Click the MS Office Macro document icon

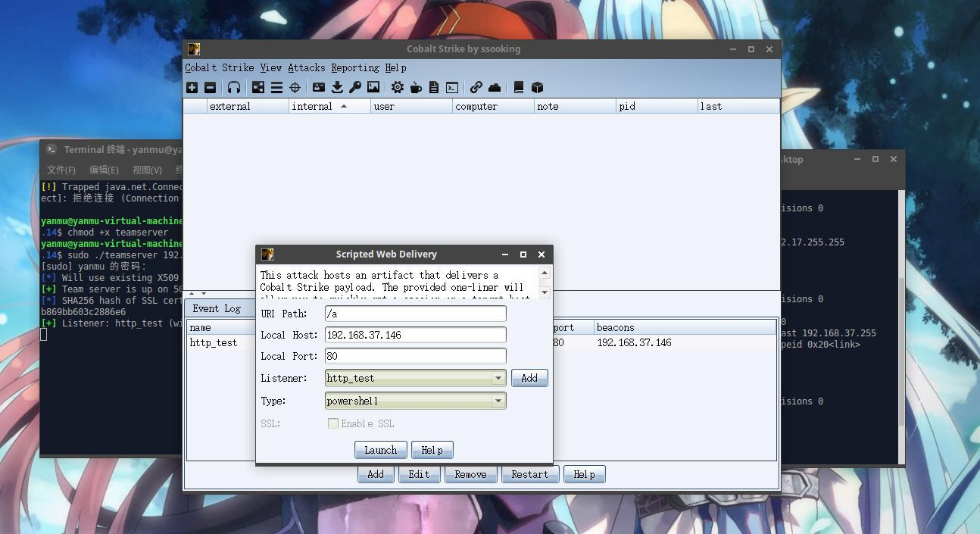click(434, 88)
